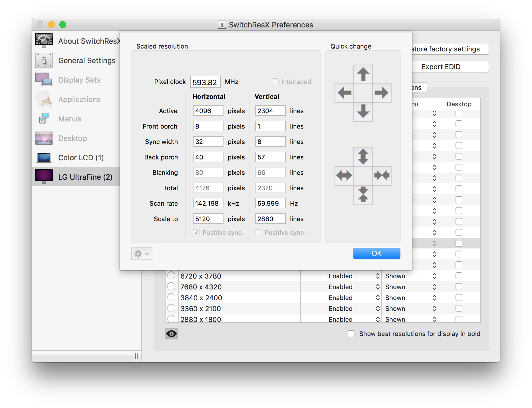Click the expand-vertically double arrow
The image size is (532, 408).
click(x=363, y=157)
